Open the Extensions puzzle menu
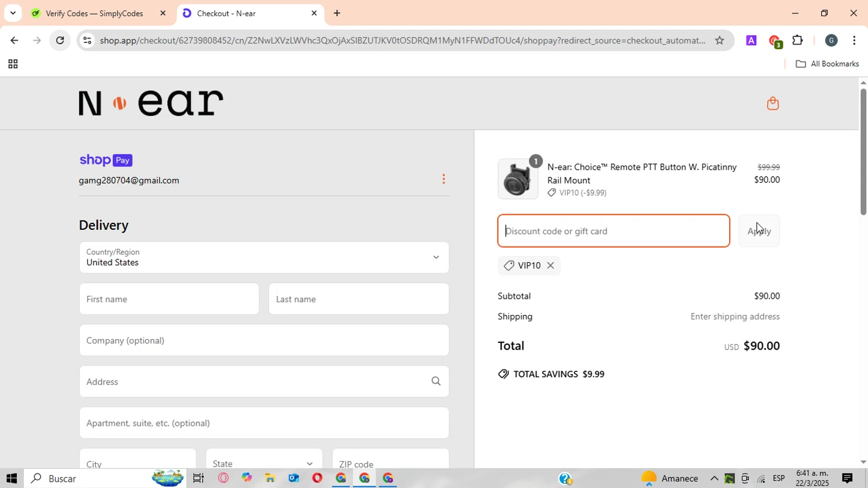 [798, 41]
